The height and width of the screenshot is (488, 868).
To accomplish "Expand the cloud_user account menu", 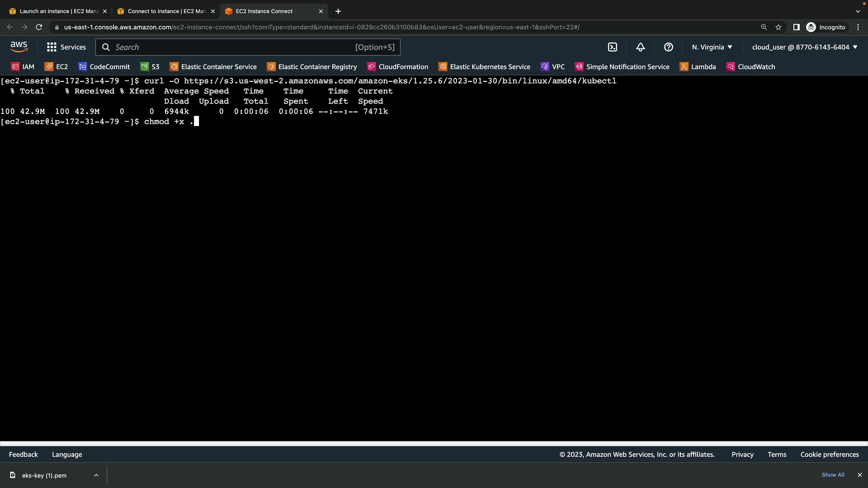I will pos(805,47).
